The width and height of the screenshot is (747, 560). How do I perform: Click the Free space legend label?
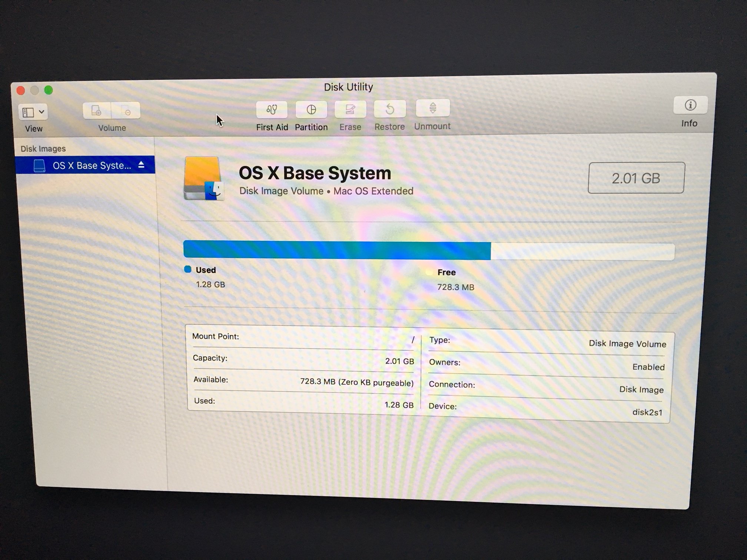(x=446, y=273)
